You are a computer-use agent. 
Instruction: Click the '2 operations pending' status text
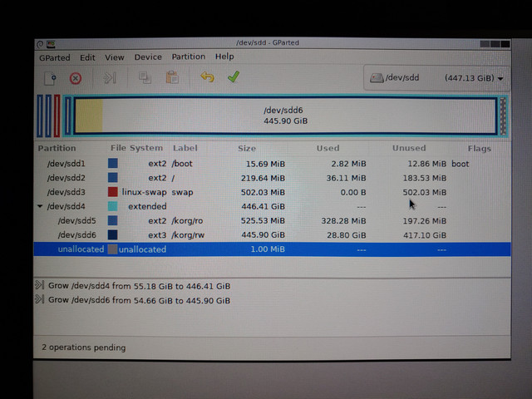click(x=83, y=347)
